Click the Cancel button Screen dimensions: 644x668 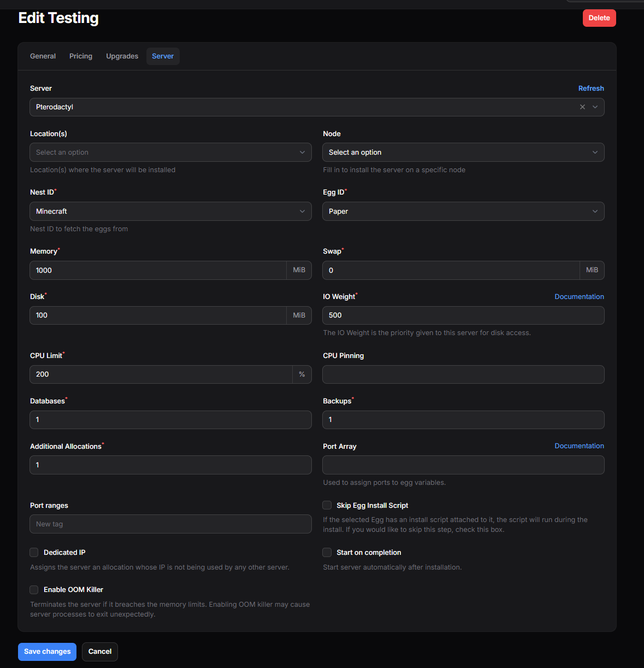click(x=100, y=652)
